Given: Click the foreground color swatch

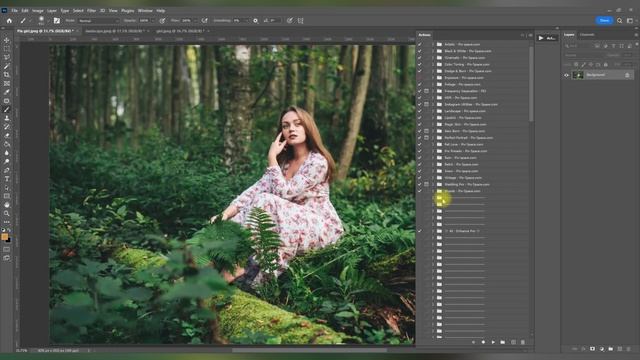Looking at the screenshot, I should [4, 237].
